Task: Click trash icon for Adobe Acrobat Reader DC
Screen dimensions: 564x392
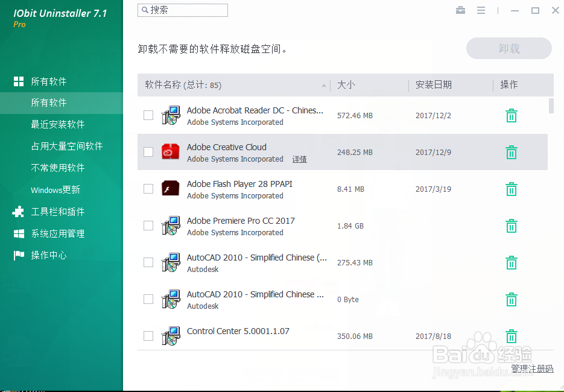Action: pos(511,116)
